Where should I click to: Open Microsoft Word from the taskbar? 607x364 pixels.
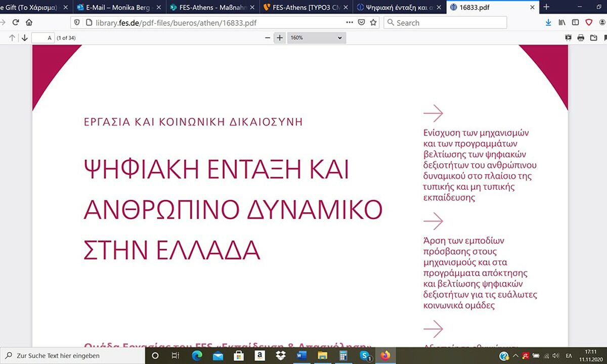(x=302, y=355)
